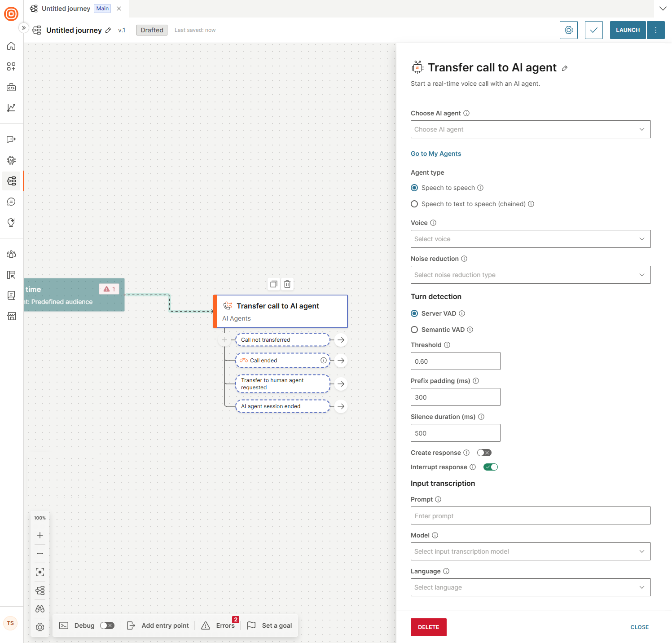Follow the Go to My Agents link
Viewport: 672px width, 643px height.
(x=435, y=154)
